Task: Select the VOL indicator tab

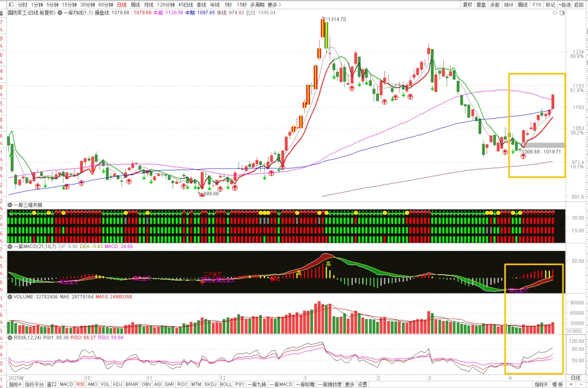Action: [x=105, y=384]
